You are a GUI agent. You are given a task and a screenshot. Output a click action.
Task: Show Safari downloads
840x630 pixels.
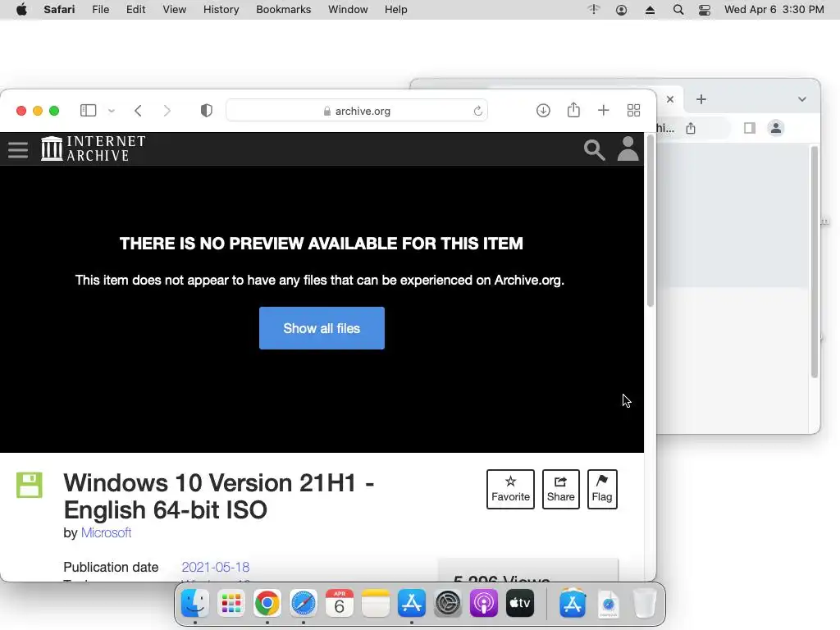click(543, 111)
